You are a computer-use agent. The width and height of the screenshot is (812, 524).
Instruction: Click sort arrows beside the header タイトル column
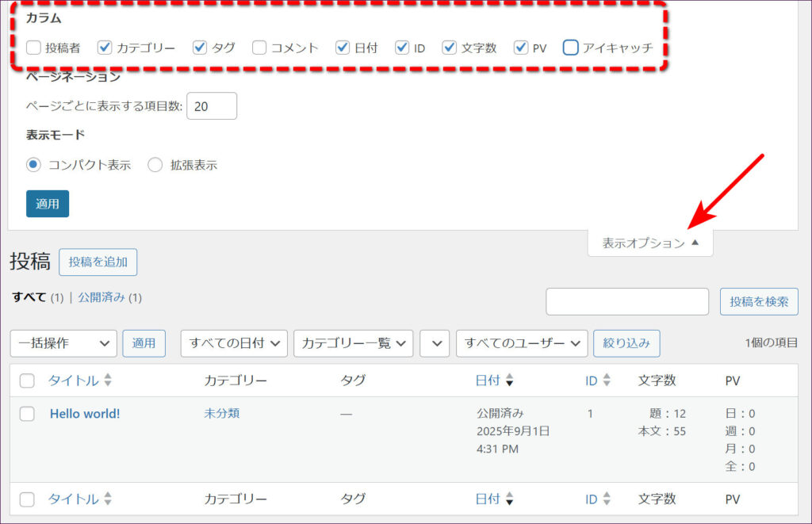pos(108,381)
